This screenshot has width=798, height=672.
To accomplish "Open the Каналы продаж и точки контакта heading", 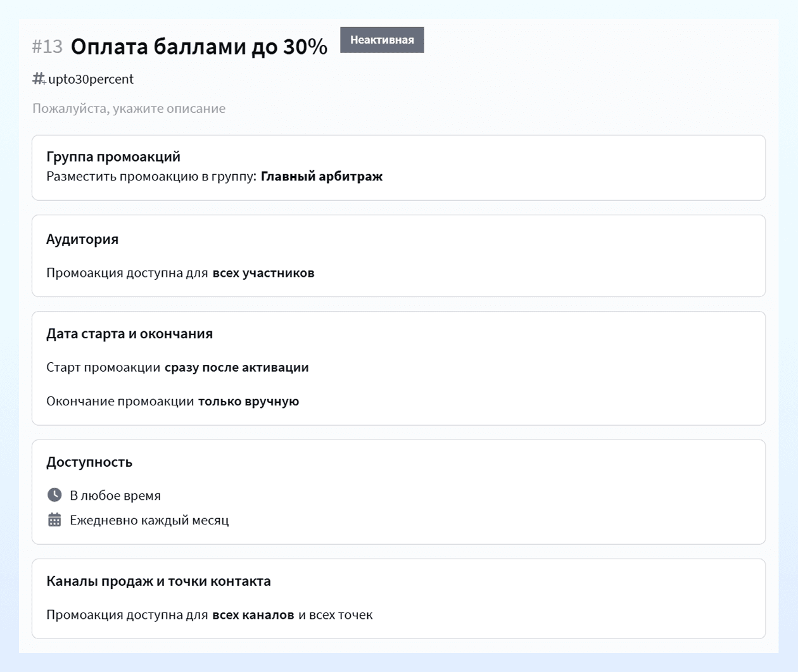I will point(158,581).
